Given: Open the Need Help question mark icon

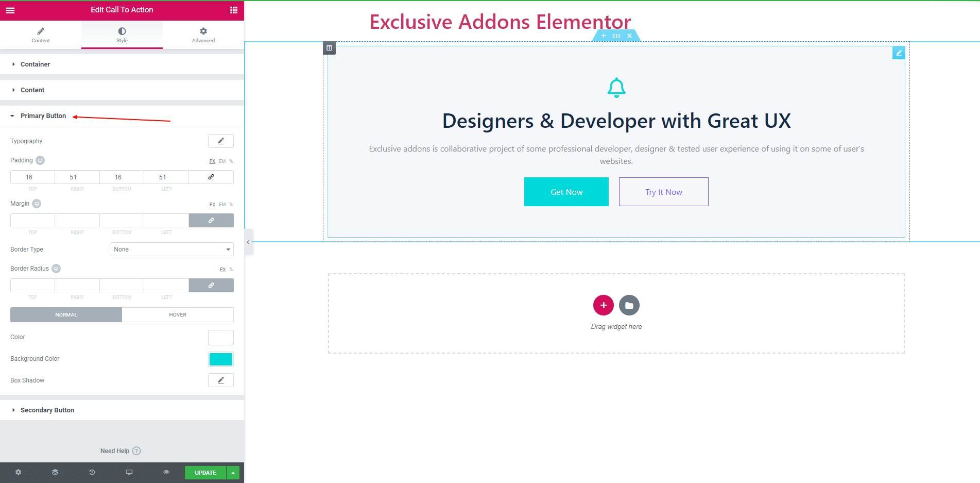Looking at the screenshot, I should (x=136, y=451).
